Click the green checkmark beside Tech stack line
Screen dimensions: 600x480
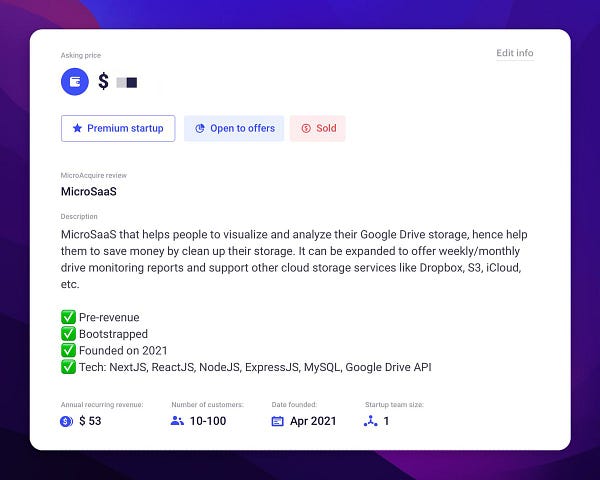(68, 367)
